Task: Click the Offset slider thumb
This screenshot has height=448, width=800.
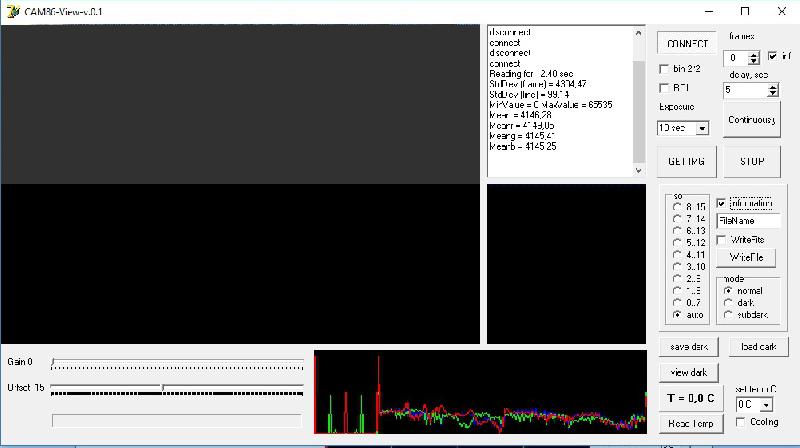Action: (x=162, y=388)
